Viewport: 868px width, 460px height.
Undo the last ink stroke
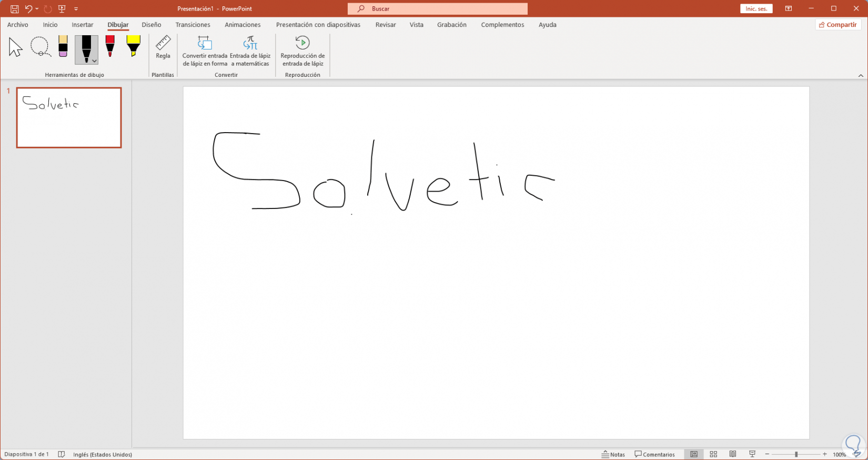tap(28, 9)
